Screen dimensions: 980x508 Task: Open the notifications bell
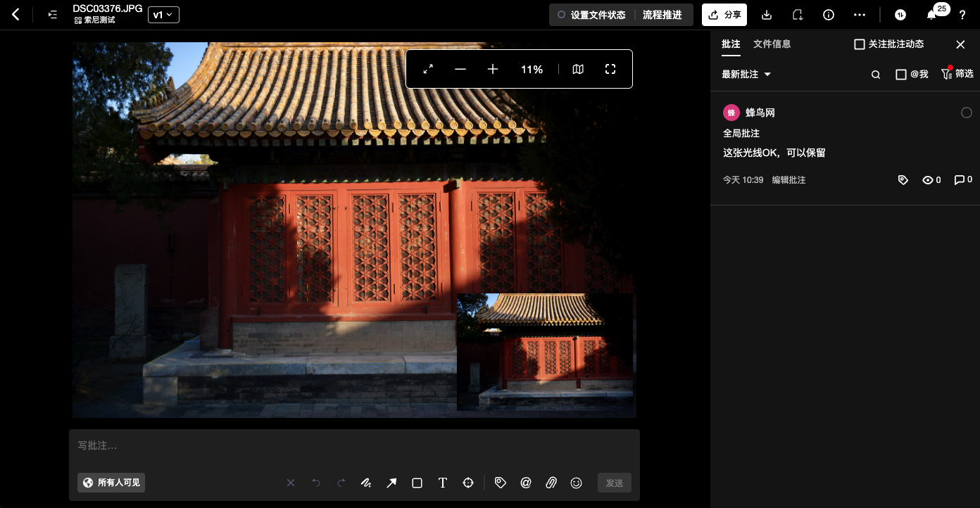[x=931, y=15]
